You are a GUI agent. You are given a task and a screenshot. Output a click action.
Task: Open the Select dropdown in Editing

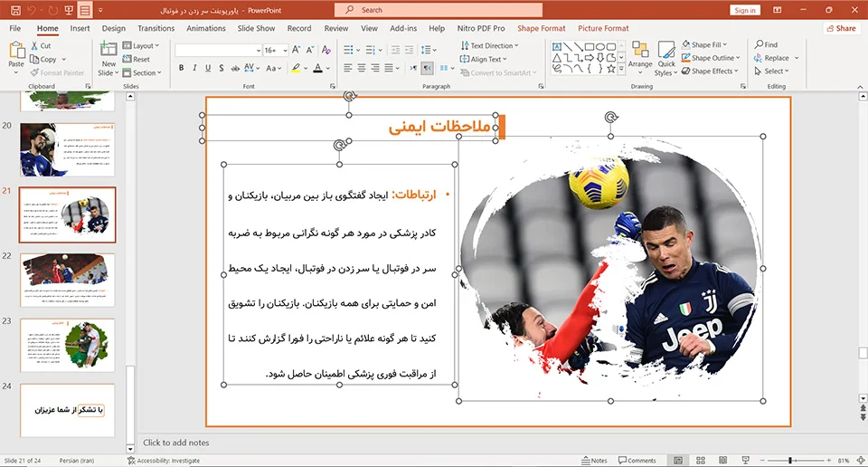(x=771, y=71)
